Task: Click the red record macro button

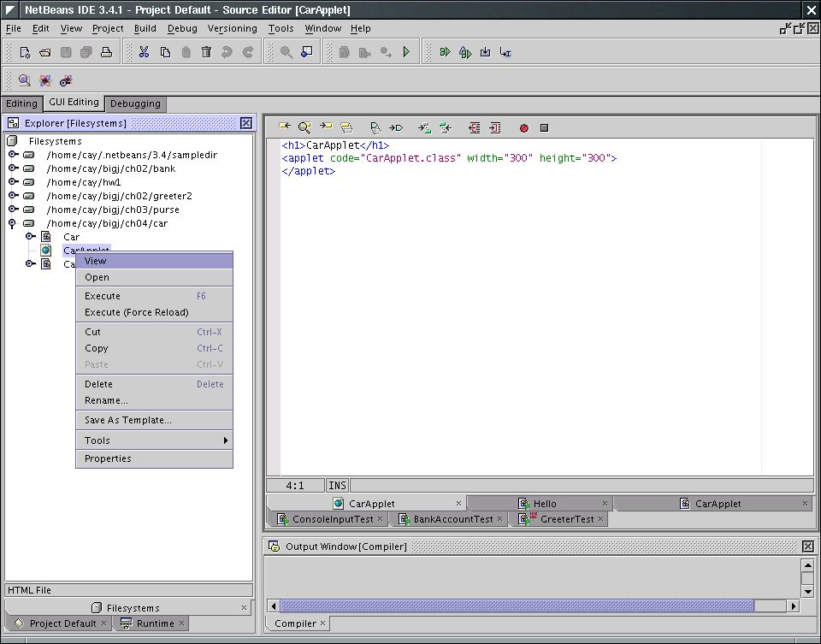Action: pos(523,128)
